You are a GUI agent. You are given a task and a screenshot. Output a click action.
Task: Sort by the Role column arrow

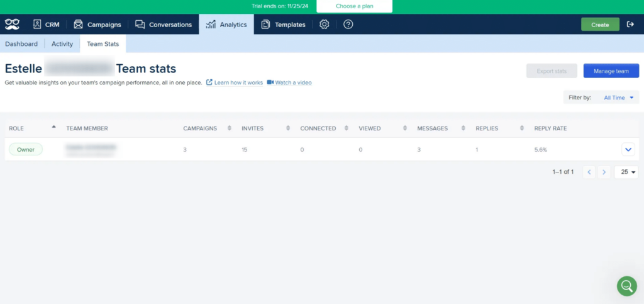pyautogui.click(x=53, y=127)
